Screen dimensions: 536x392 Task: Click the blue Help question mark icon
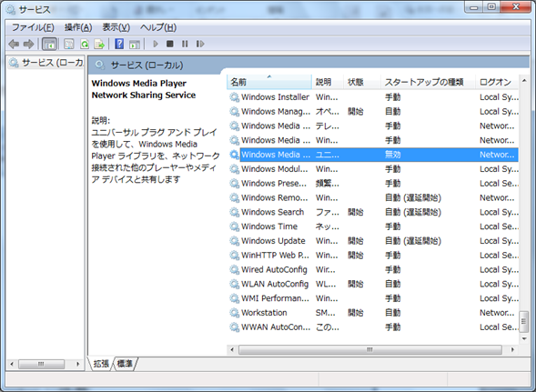pos(119,44)
